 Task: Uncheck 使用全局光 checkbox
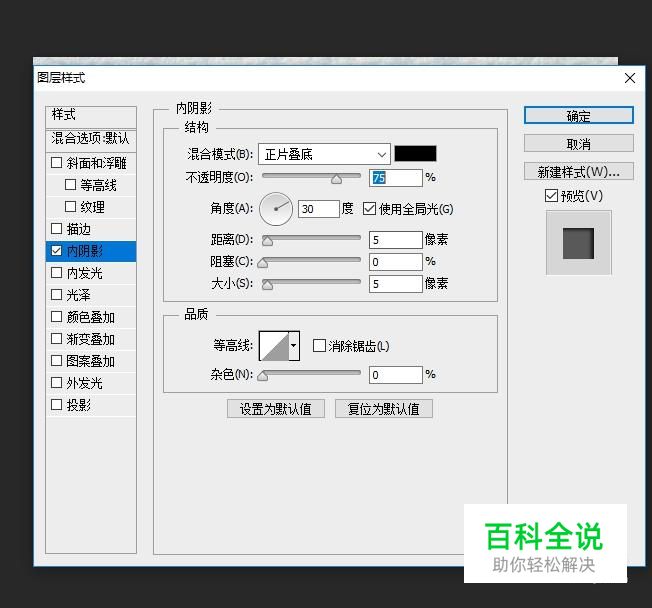[369, 209]
